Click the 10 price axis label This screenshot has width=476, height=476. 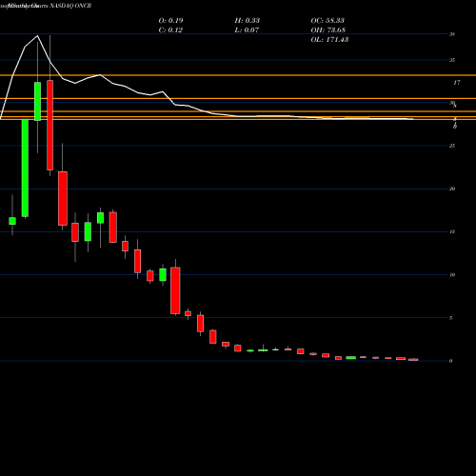[x=452, y=275]
